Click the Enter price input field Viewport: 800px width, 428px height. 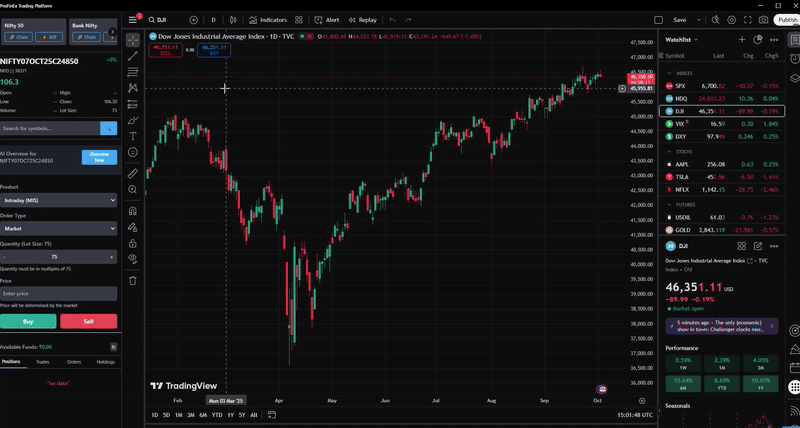pyautogui.click(x=58, y=294)
